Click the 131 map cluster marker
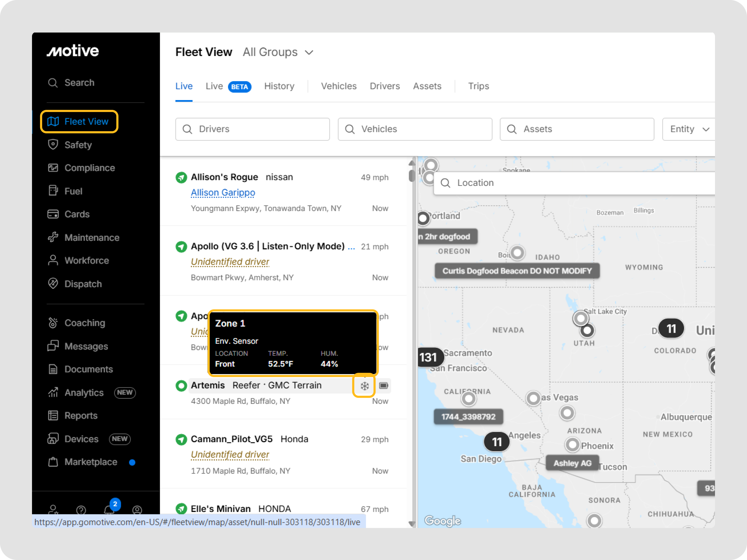747x560 pixels. [x=428, y=357]
